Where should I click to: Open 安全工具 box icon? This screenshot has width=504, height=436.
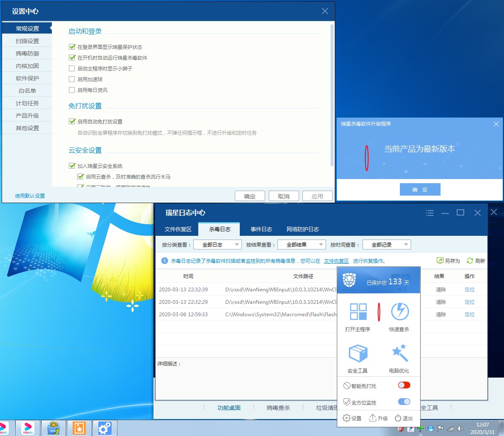point(358,354)
